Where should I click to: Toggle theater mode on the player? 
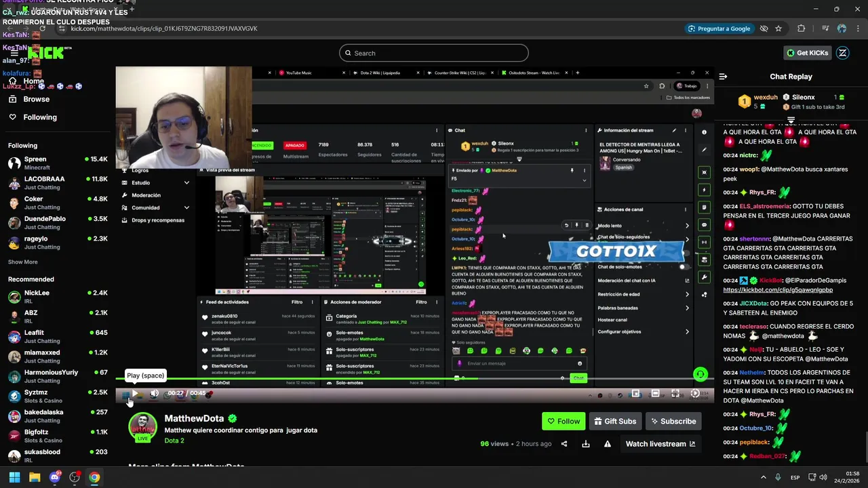[x=655, y=393]
